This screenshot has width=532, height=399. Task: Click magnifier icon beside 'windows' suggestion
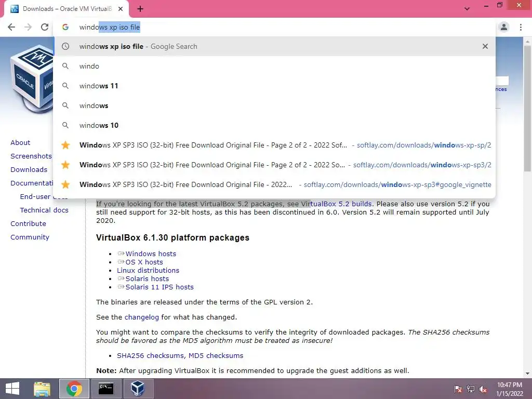point(65,105)
